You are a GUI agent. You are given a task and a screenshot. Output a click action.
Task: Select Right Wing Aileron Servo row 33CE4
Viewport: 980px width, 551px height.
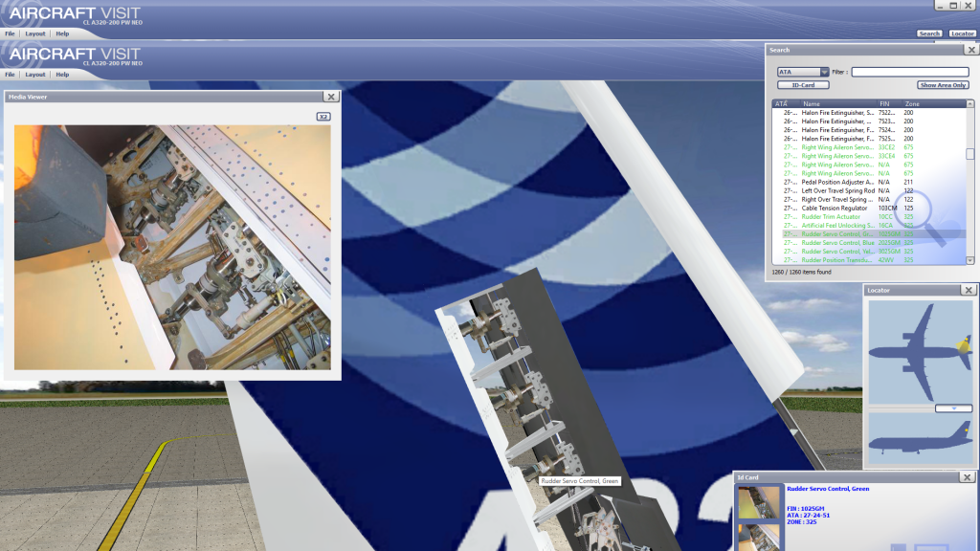(x=870, y=156)
